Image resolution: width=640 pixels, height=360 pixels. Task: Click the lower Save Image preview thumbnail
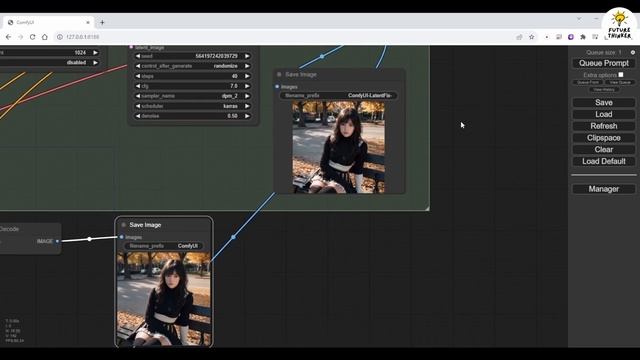point(164,299)
